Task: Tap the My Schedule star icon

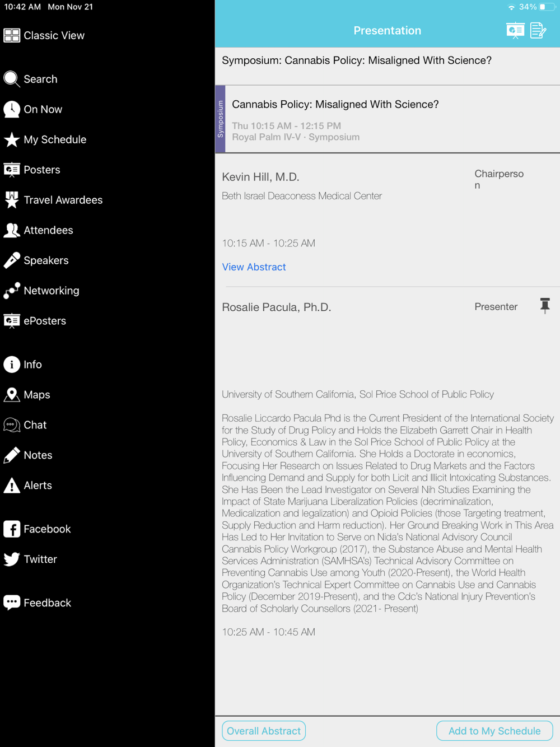Action: [12, 139]
